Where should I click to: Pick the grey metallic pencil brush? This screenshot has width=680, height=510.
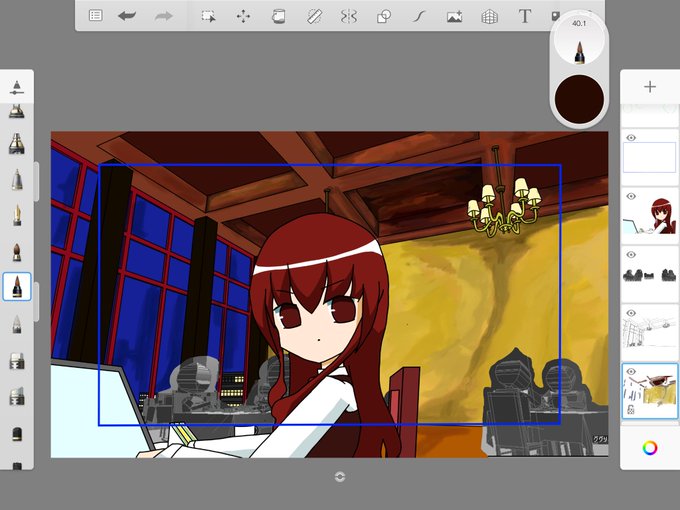17,180
